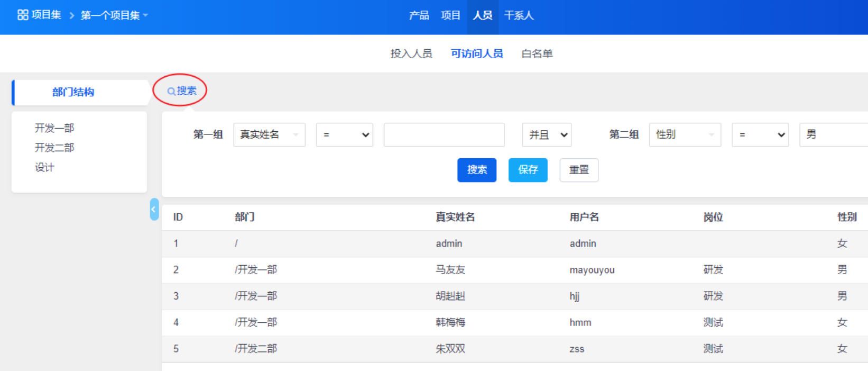Click the magnifier 搜索 toggle

[x=181, y=91]
